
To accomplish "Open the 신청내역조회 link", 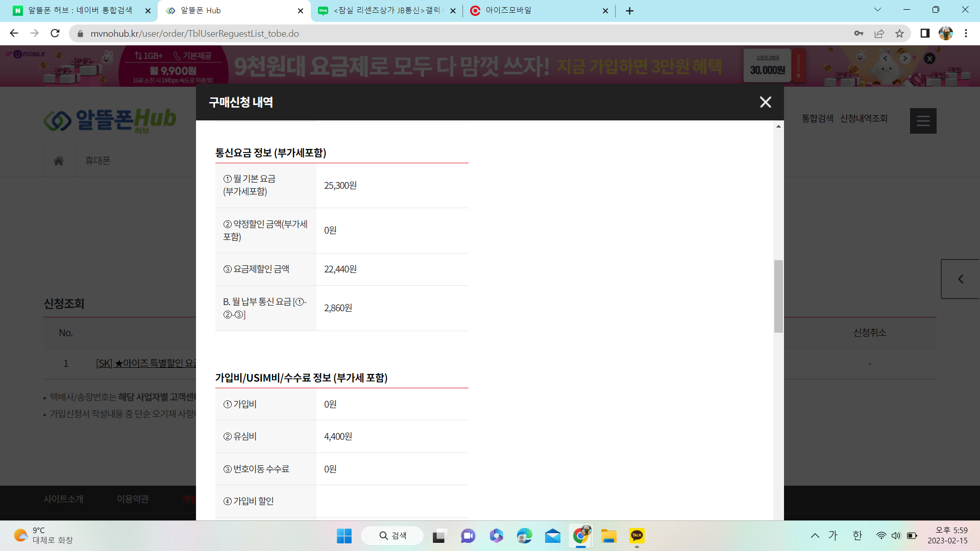I will 864,118.
